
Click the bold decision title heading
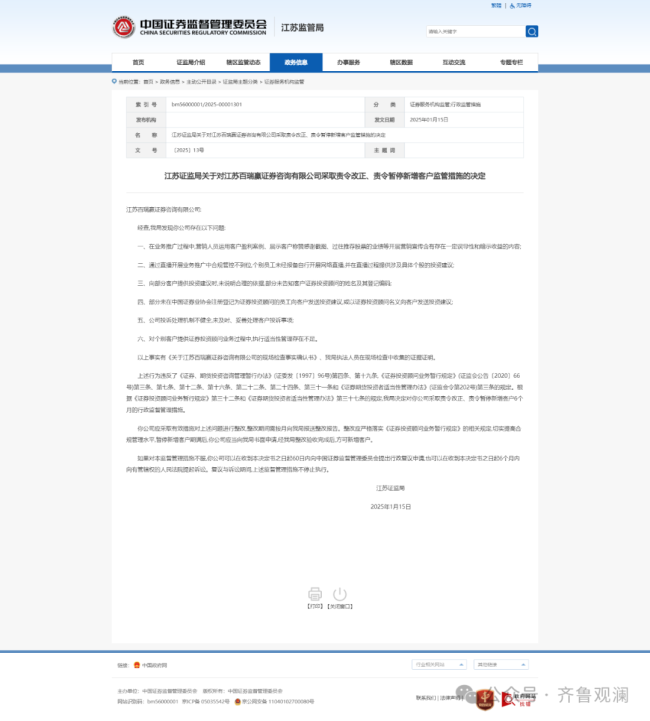click(x=325, y=176)
